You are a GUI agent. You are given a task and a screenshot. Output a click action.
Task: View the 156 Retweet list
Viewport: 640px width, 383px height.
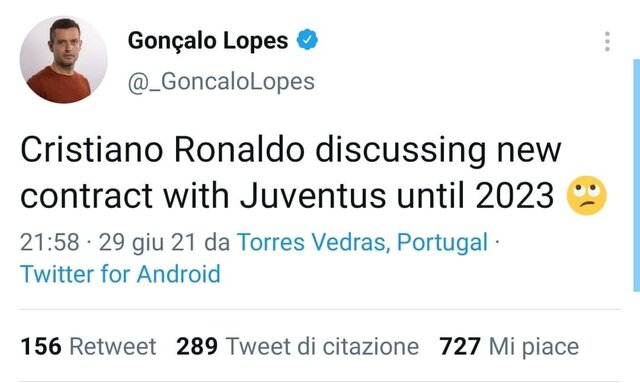click(x=89, y=346)
